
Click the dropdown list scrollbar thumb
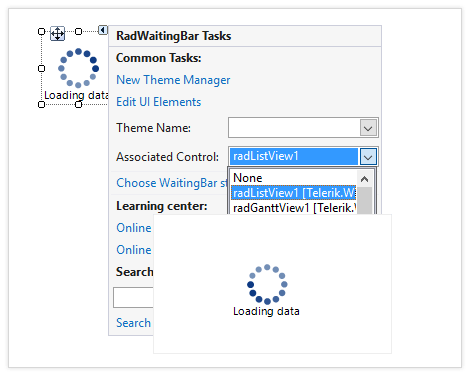coord(364,201)
